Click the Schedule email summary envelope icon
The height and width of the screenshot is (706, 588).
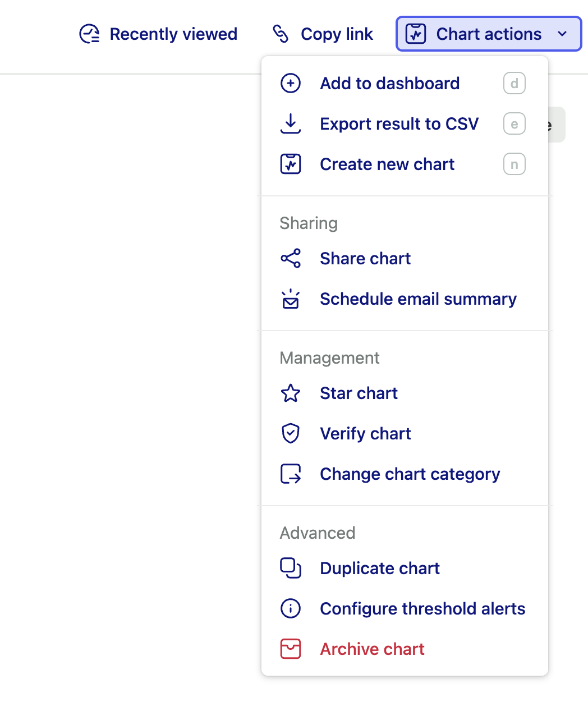click(291, 299)
